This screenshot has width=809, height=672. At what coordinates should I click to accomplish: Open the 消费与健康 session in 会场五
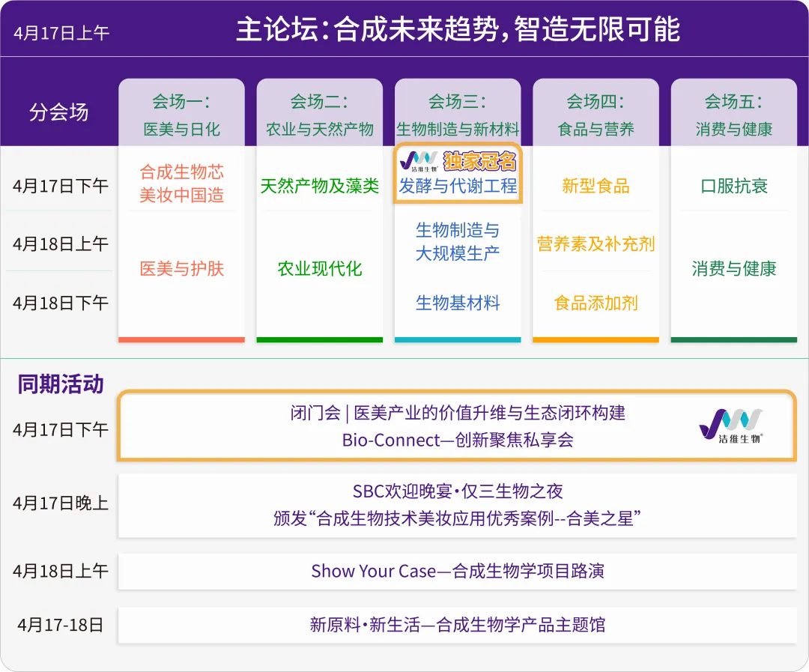pyautogui.click(x=733, y=268)
